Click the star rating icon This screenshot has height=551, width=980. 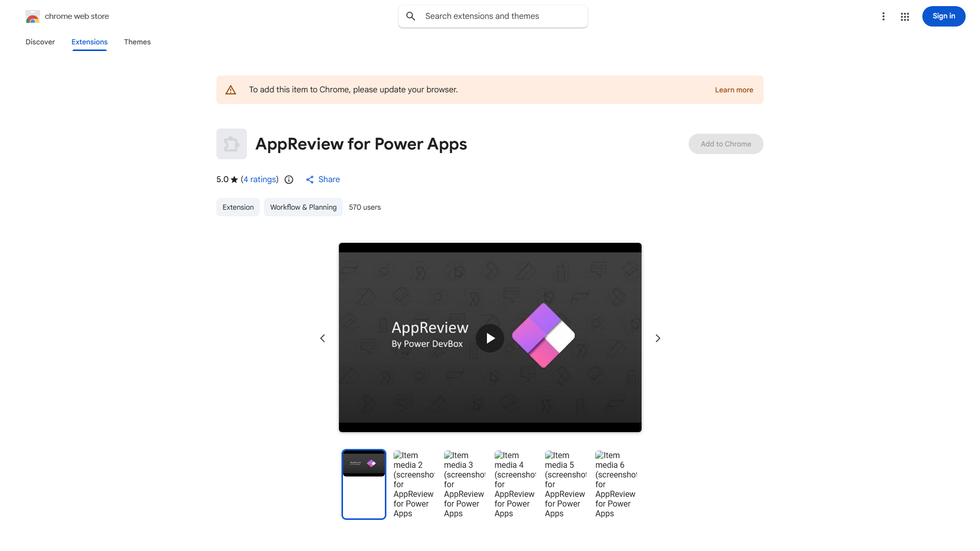234,180
